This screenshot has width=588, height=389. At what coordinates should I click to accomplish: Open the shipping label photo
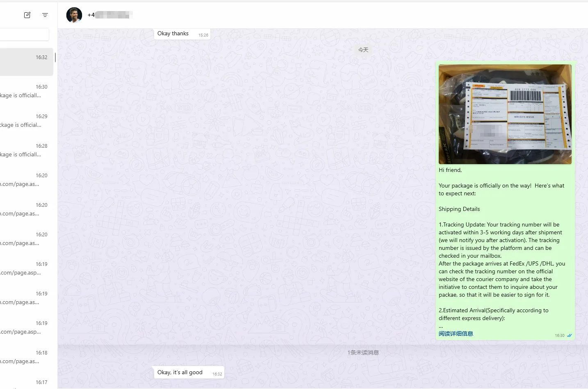505,114
